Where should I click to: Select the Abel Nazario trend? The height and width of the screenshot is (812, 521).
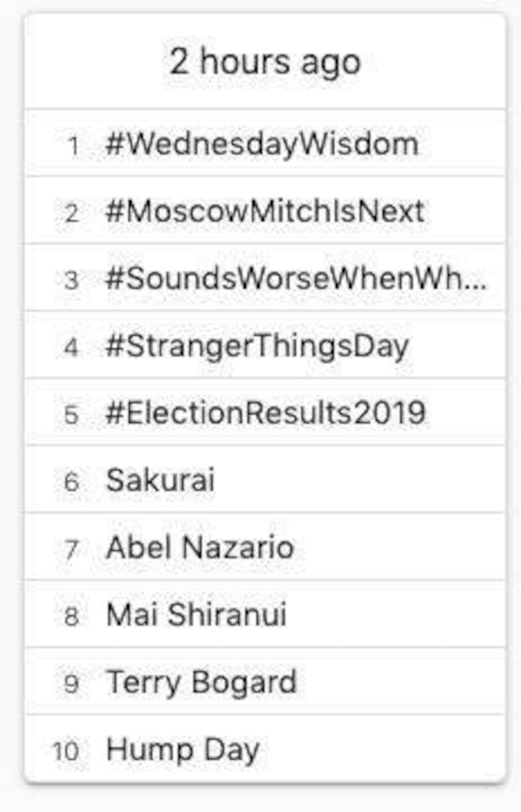click(199, 548)
